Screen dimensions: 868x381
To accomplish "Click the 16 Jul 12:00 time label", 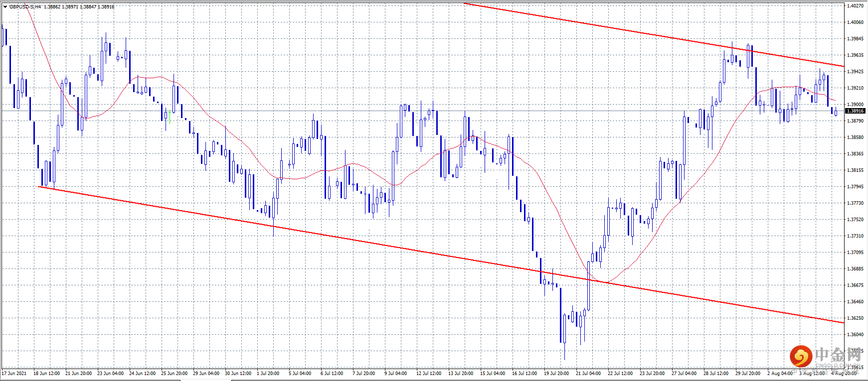I will pyautogui.click(x=524, y=374).
